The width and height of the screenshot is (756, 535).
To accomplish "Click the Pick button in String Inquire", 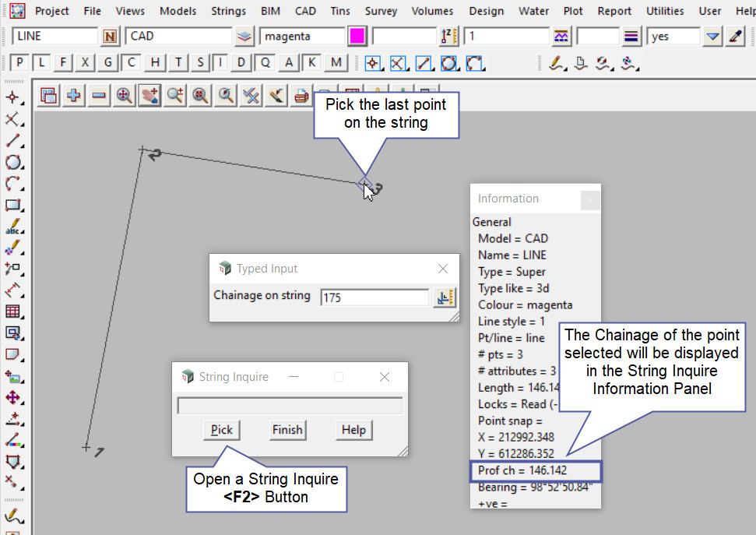I will (x=222, y=430).
